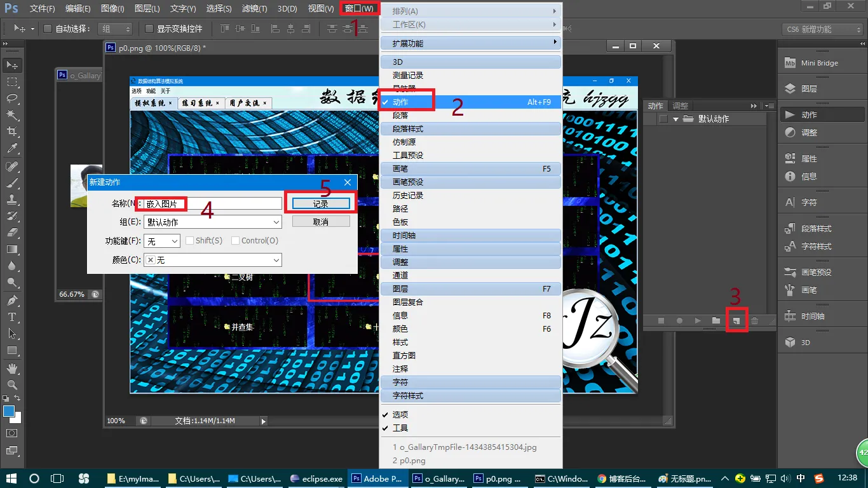The height and width of the screenshot is (488, 868).
Task: Create new action icon in Actions panel
Action: coord(736,321)
